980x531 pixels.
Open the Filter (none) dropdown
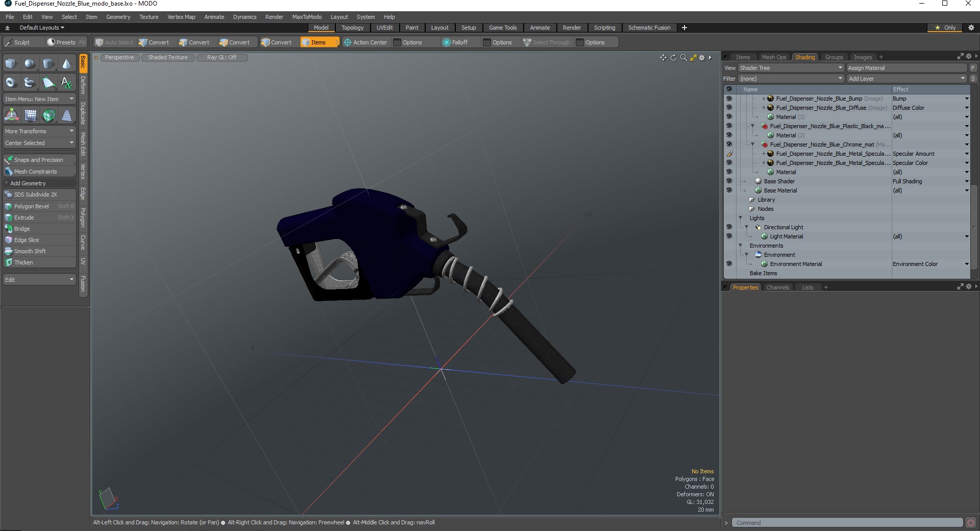[791, 79]
